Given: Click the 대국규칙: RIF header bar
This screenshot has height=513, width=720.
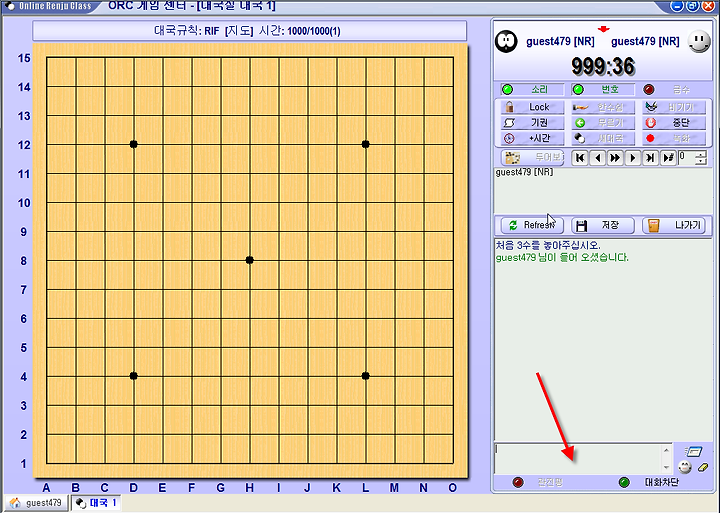Looking at the screenshot, I should (x=249, y=31).
